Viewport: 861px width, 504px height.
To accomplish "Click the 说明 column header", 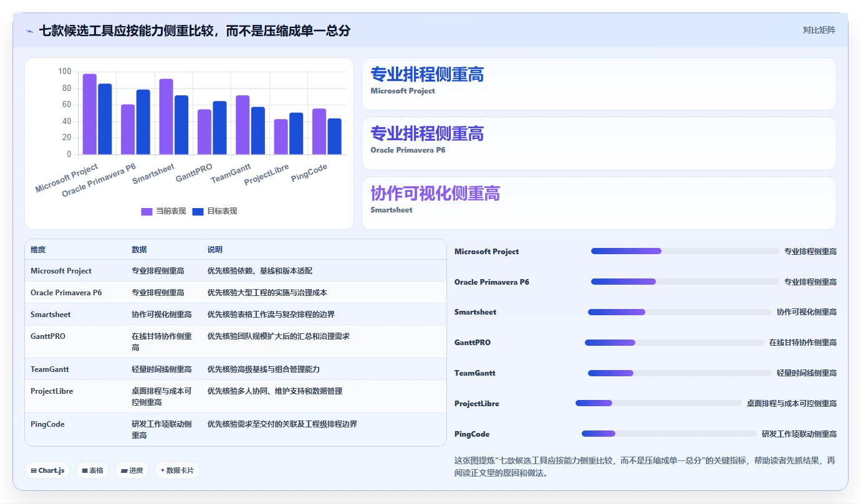I will coord(215,249).
